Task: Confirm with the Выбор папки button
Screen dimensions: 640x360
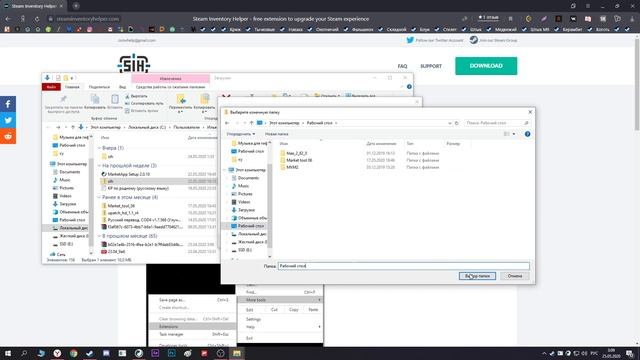Action: pyautogui.click(x=477, y=276)
